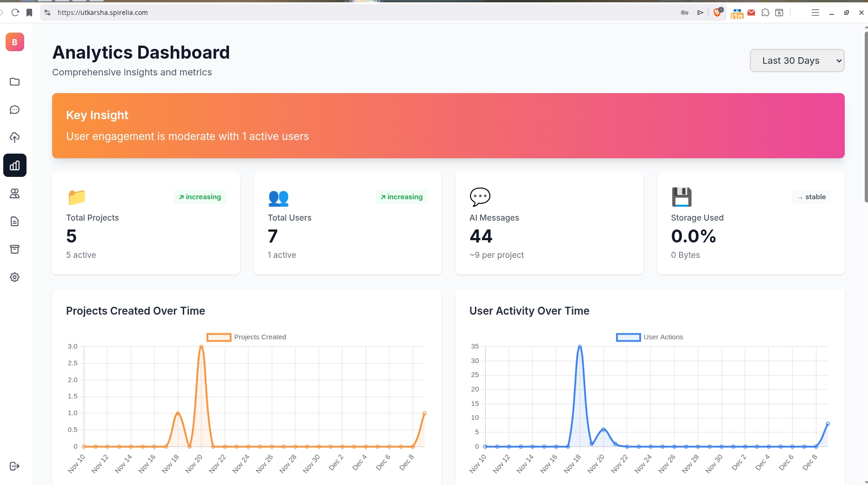868x485 pixels.
Task: Bookmark this page with the bookmark icon
Action: (29, 13)
